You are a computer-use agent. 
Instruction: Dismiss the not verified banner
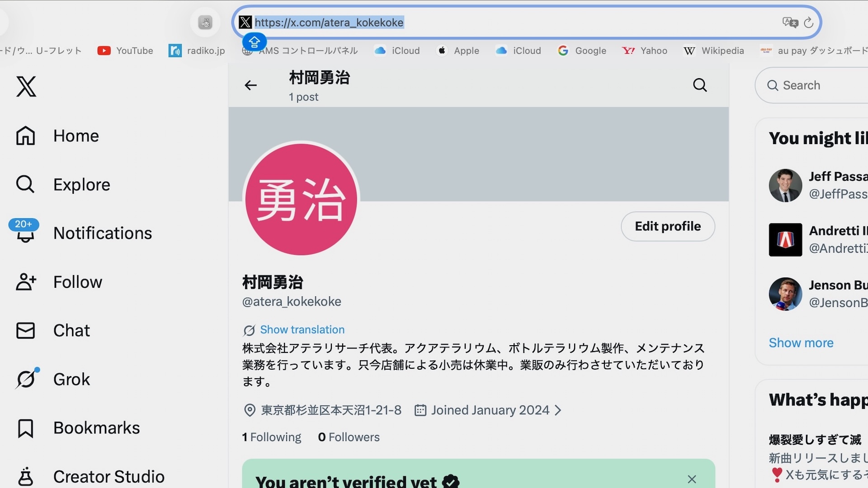click(692, 479)
